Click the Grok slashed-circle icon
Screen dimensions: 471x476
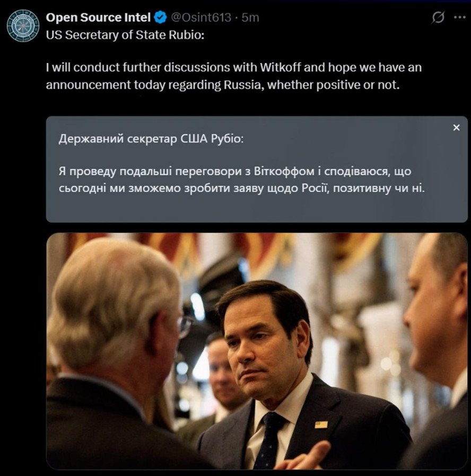(438, 17)
